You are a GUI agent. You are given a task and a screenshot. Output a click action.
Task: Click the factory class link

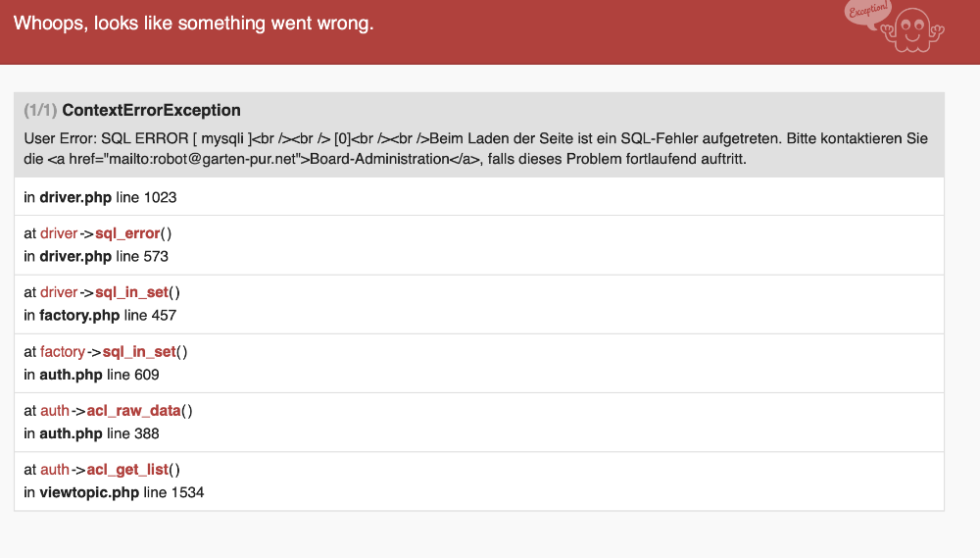63,351
